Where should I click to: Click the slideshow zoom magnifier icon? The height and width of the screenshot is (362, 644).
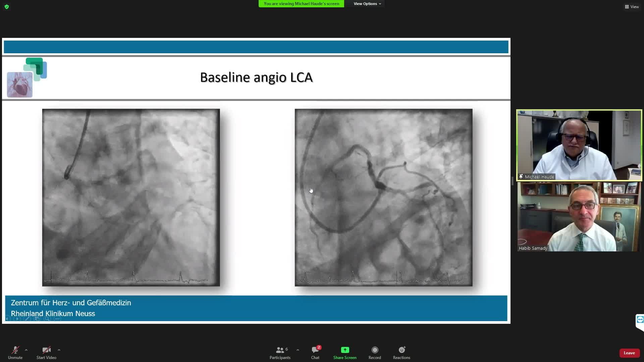(x=47, y=319)
